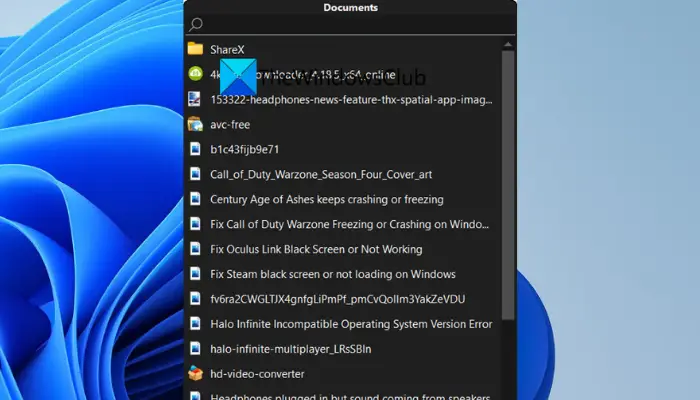Open Call_of_Duty_Warzone_Season_Four_Cover_art
The width and height of the screenshot is (700, 400).
tap(321, 175)
